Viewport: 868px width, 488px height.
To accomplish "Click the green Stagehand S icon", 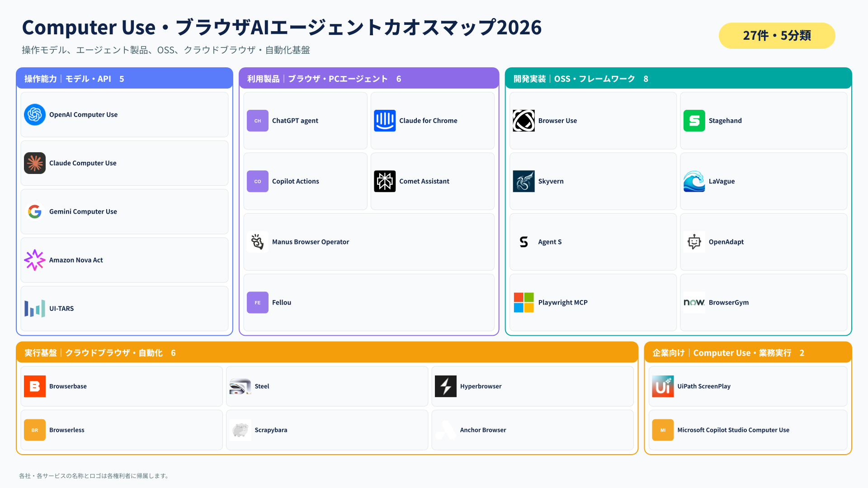I will click(694, 121).
